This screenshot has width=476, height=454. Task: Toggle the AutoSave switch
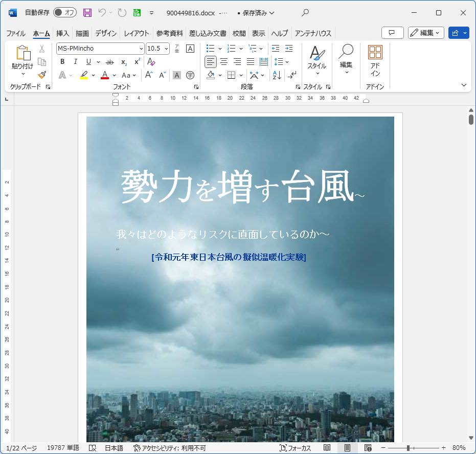[65, 13]
